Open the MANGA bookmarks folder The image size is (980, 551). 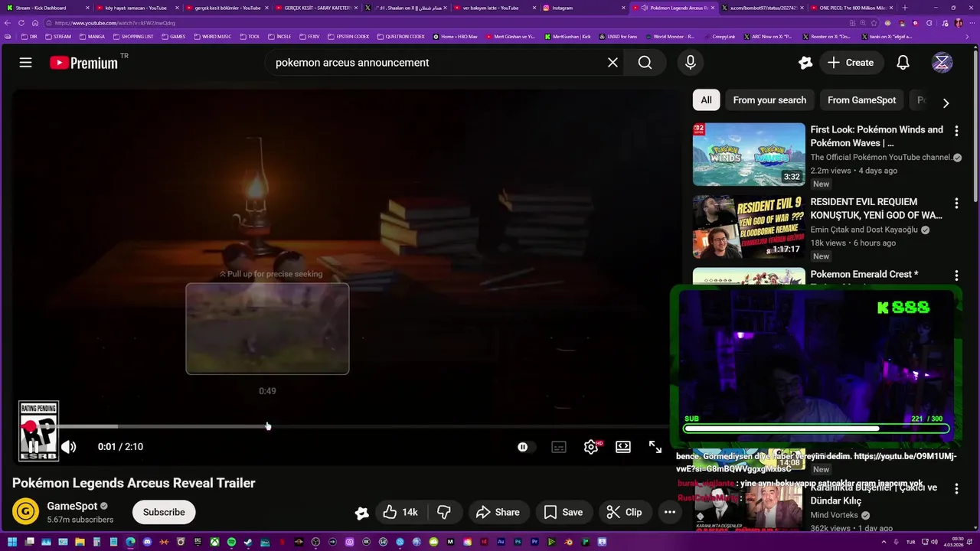pos(91,36)
